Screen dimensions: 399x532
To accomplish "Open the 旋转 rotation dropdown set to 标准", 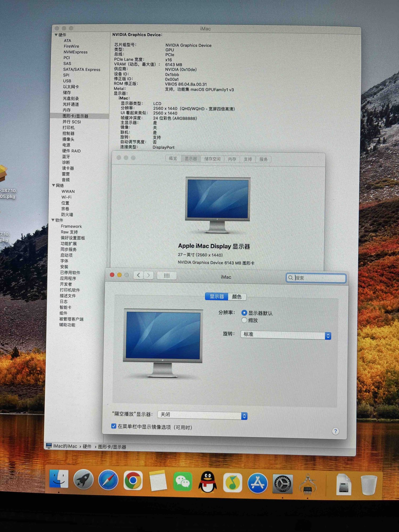I will pos(286,335).
